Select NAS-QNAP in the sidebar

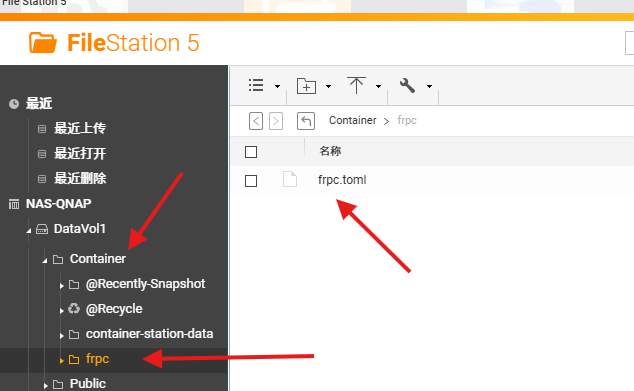[59, 204]
